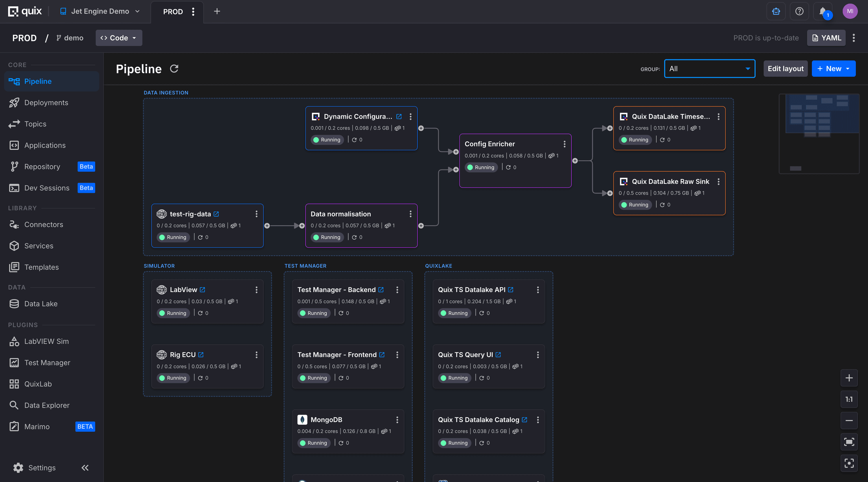868x482 pixels.
Task: Select the Quix DataLake Timeseries node title
Action: click(x=671, y=117)
